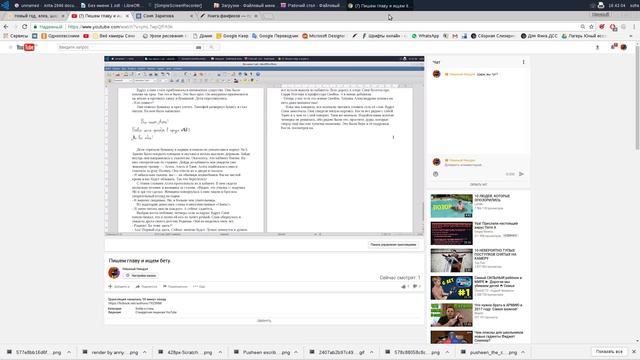Viewport: 640px width, 360px height.
Task: Open the chat options three-dot menu
Action: (x=523, y=62)
